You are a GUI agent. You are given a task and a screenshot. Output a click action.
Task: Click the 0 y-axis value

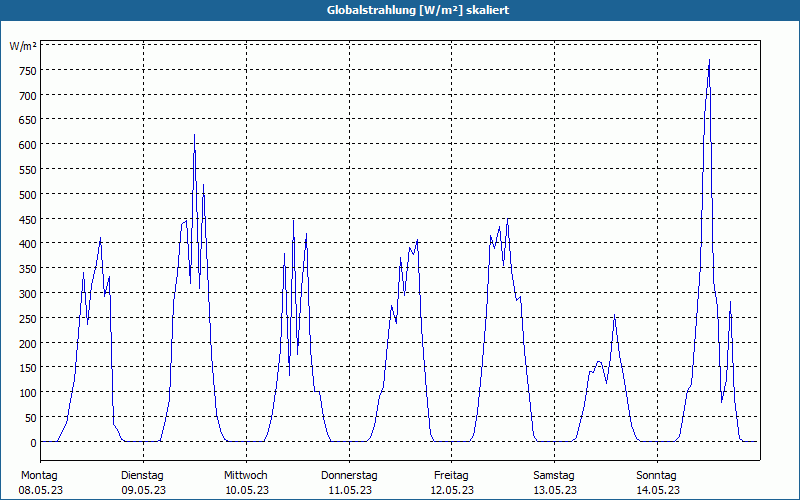33,443
